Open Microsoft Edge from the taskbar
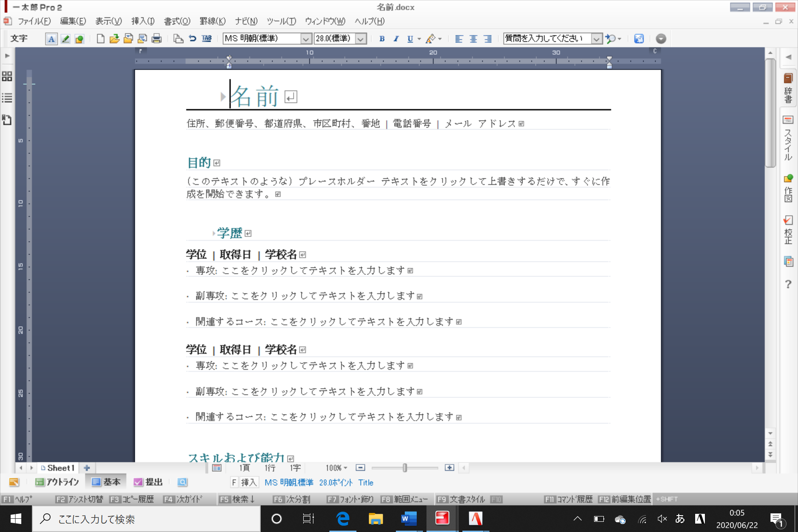 pyautogui.click(x=343, y=519)
